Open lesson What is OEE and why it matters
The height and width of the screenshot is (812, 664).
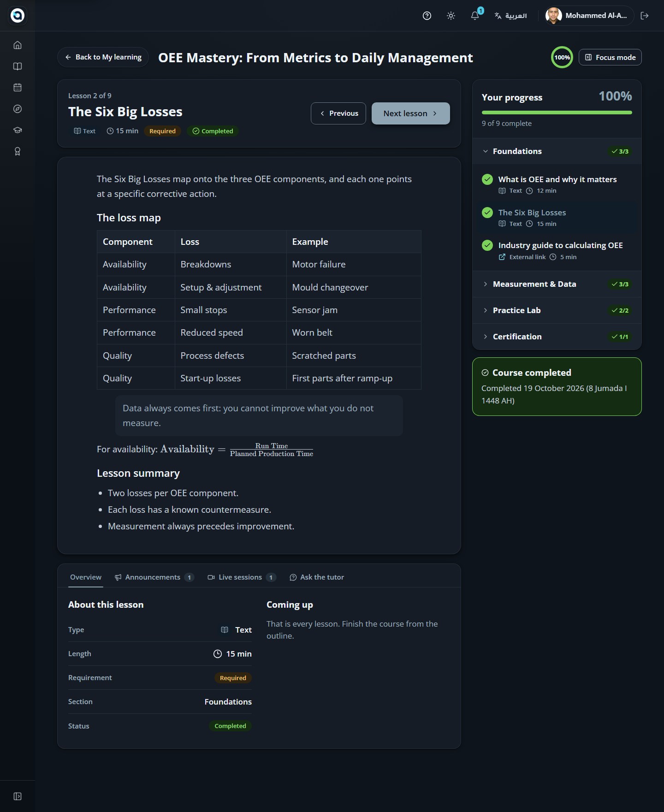click(557, 184)
